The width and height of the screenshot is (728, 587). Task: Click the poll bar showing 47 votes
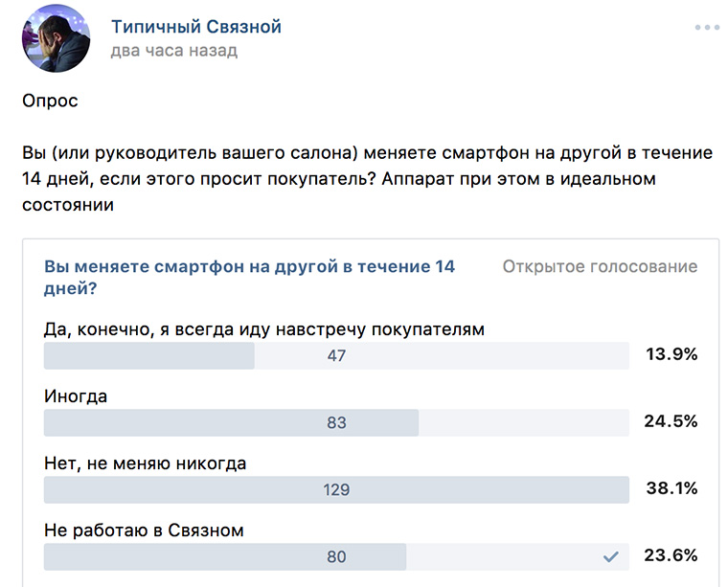tap(336, 355)
